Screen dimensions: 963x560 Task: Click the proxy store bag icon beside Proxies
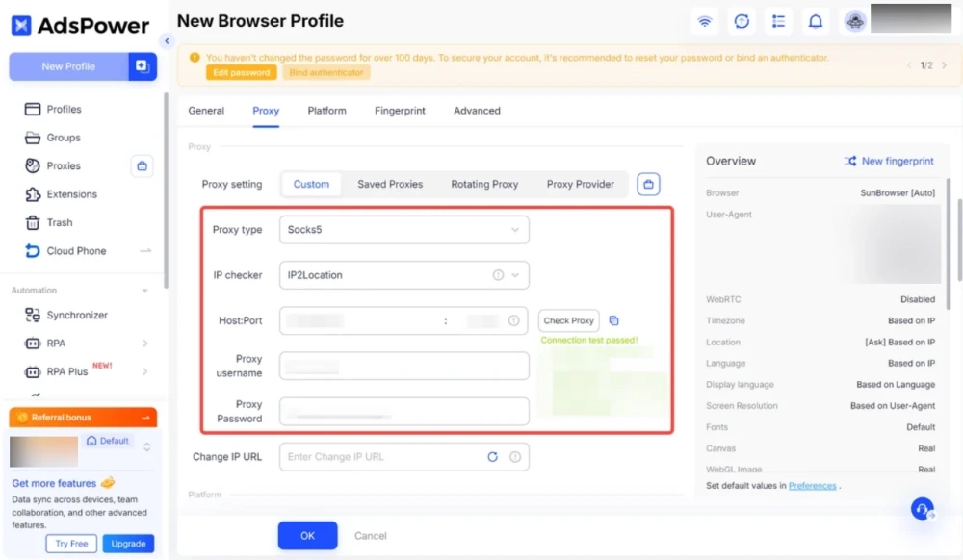click(142, 166)
